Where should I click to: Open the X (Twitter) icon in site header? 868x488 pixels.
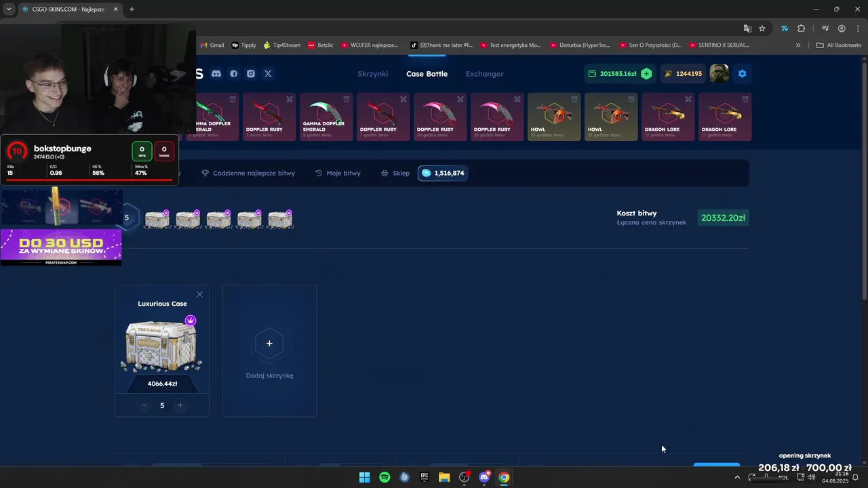click(x=268, y=74)
